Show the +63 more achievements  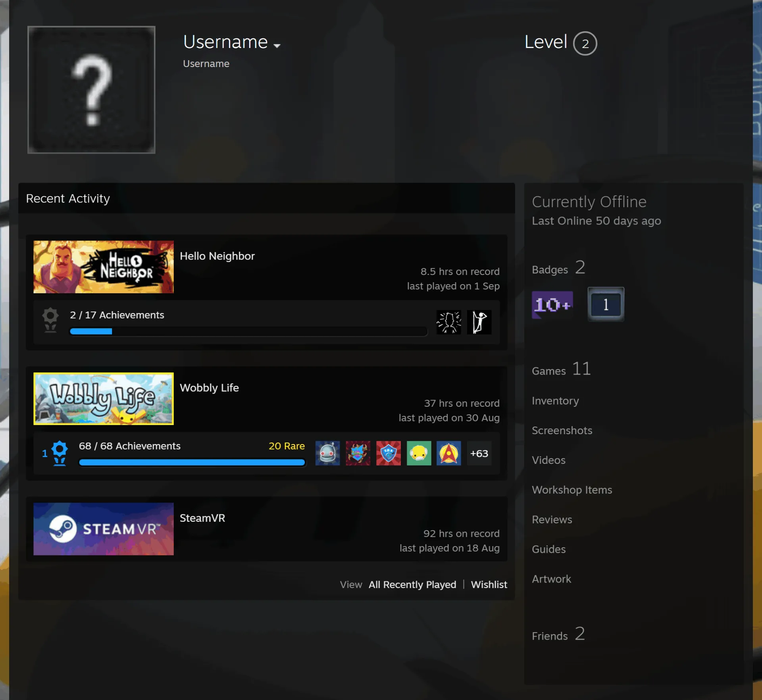(x=479, y=453)
